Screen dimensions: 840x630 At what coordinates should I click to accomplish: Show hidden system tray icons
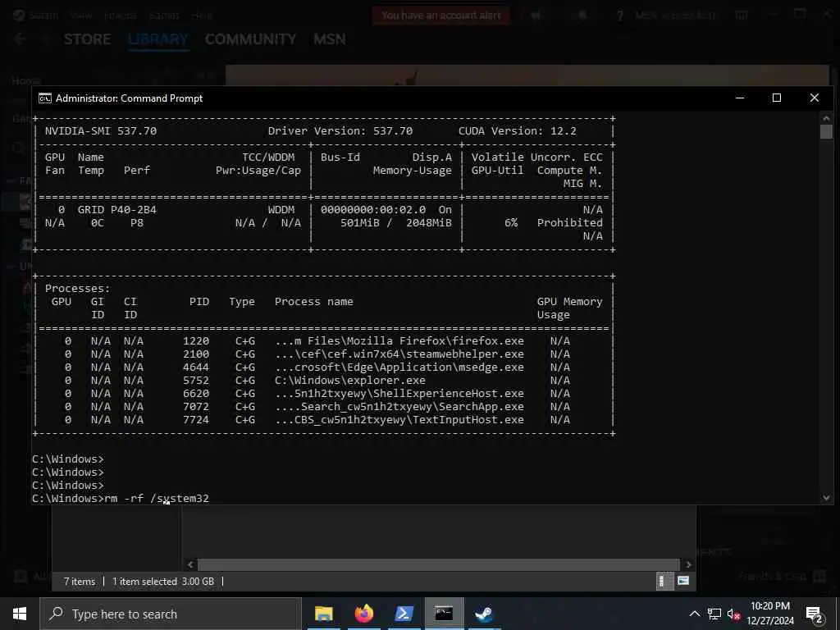point(694,614)
